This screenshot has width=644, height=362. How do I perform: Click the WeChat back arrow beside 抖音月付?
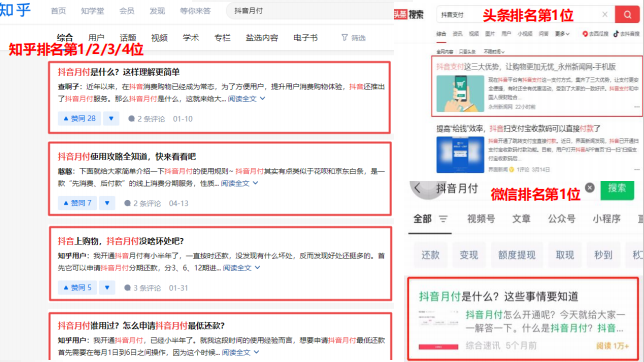(x=417, y=188)
